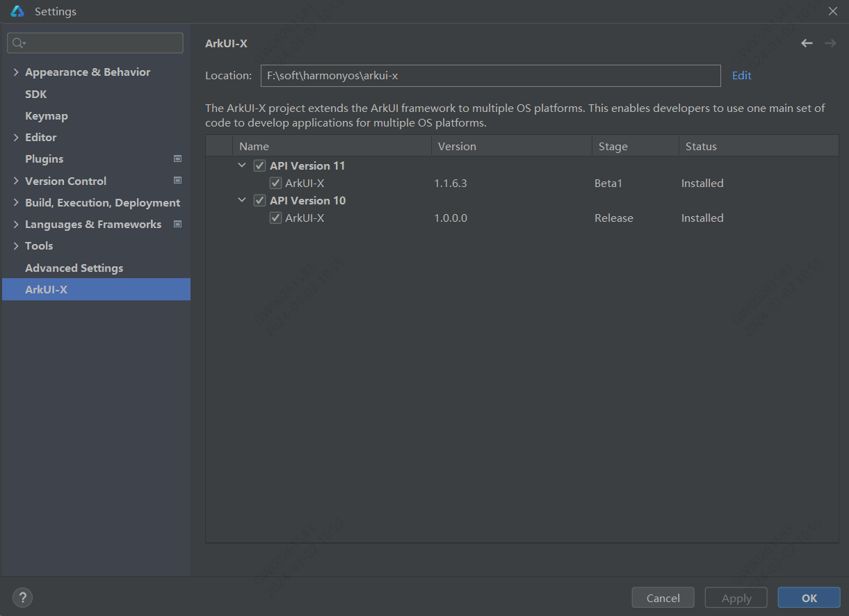
Task: Expand the Version Control section
Action: [x=16, y=181]
